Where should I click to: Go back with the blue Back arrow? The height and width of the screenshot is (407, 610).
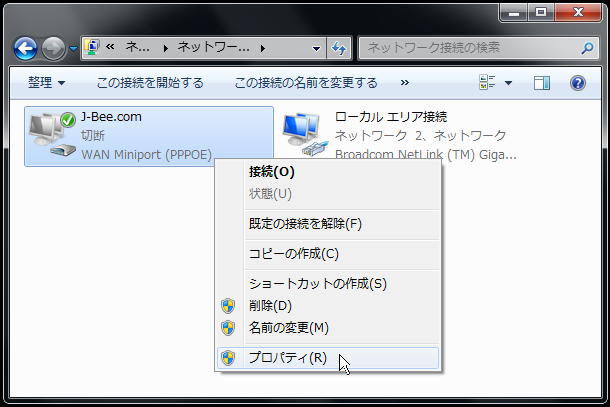pos(25,49)
